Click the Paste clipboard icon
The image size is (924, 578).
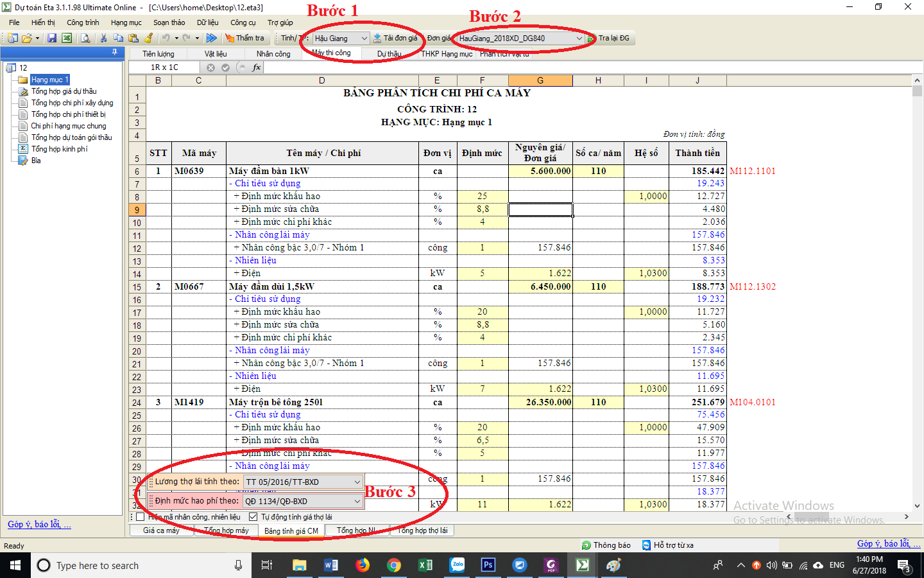tap(133, 39)
